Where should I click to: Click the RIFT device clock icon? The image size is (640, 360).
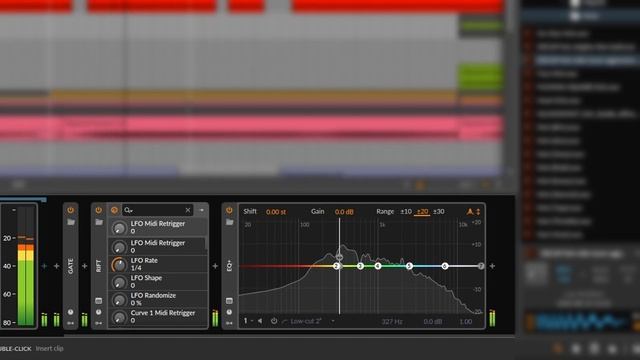coord(98,312)
